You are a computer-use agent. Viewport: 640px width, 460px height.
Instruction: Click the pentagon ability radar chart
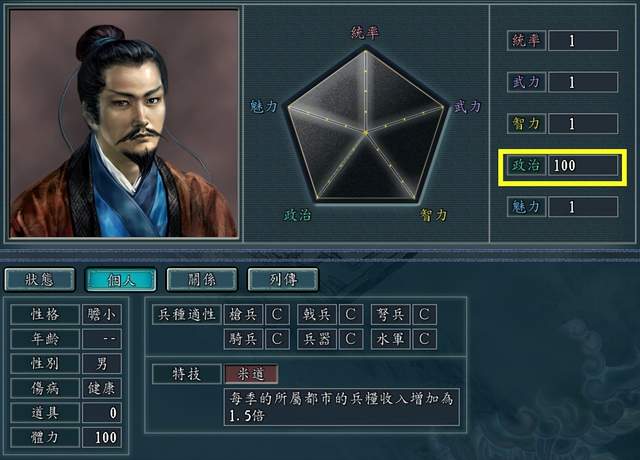coord(365,125)
